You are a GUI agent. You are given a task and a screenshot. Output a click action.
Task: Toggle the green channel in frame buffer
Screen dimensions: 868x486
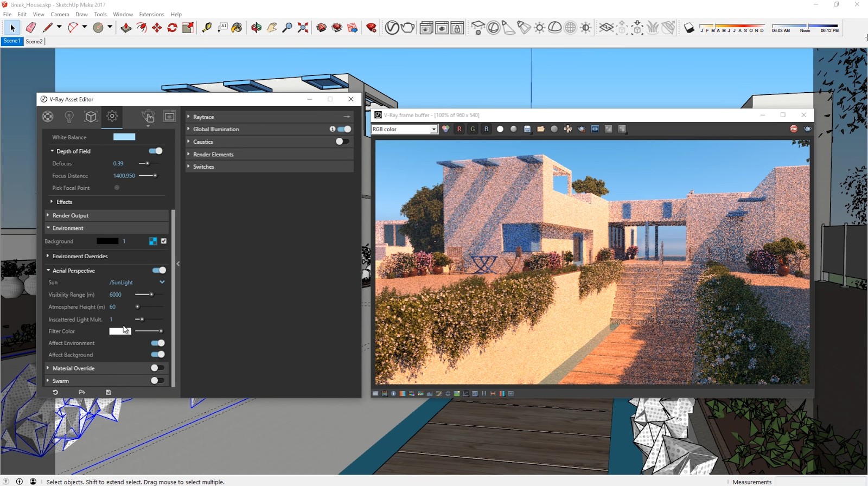(473, 129)
